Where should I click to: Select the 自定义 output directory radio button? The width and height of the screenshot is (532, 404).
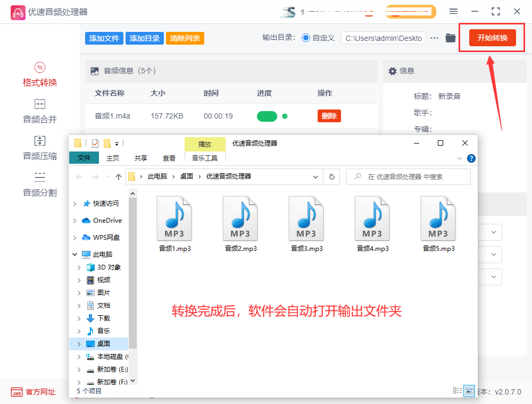pyautogui.click(x=306, y=38)
